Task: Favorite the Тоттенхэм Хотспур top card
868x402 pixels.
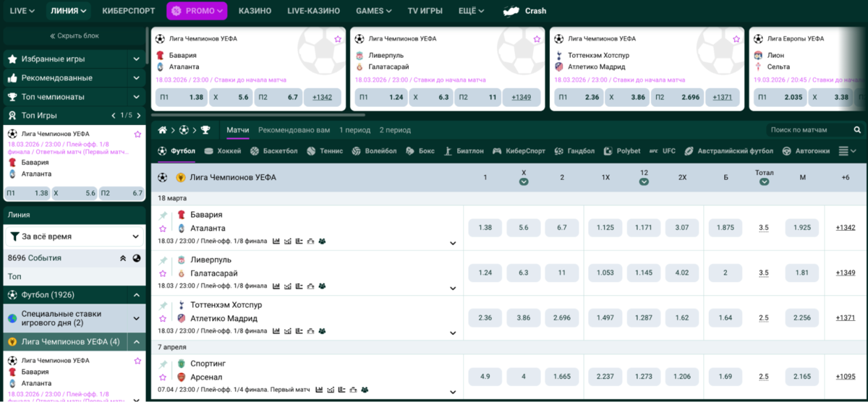Action: [x=736, y=39]
